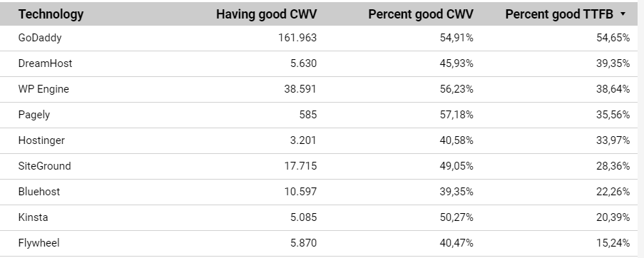This screenshot has height=258, width=644.
Task: Sort by Having good CWV header
Action: [x=267, y=14]
